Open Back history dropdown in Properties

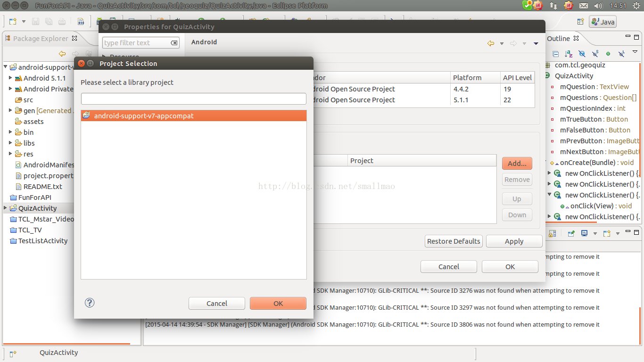point(502,43)
